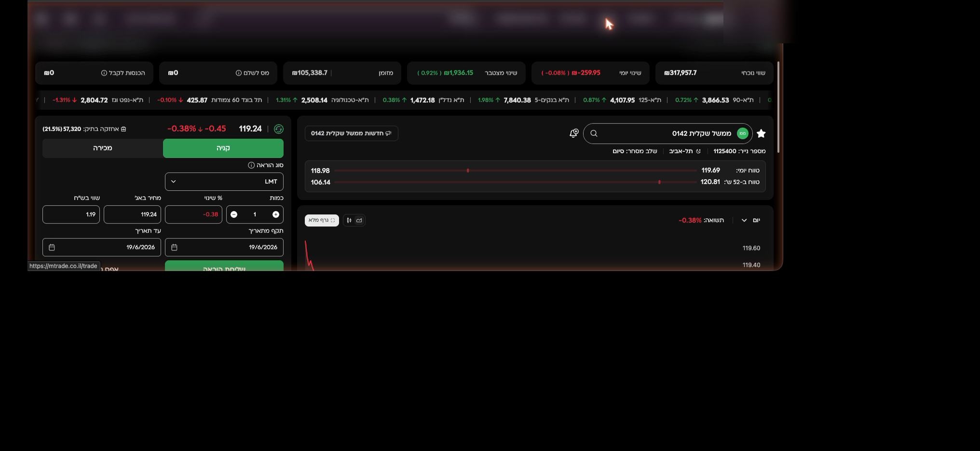Click the page vertical scrollbar on the right
Screen dimensions: 980x451
[777, 108]
